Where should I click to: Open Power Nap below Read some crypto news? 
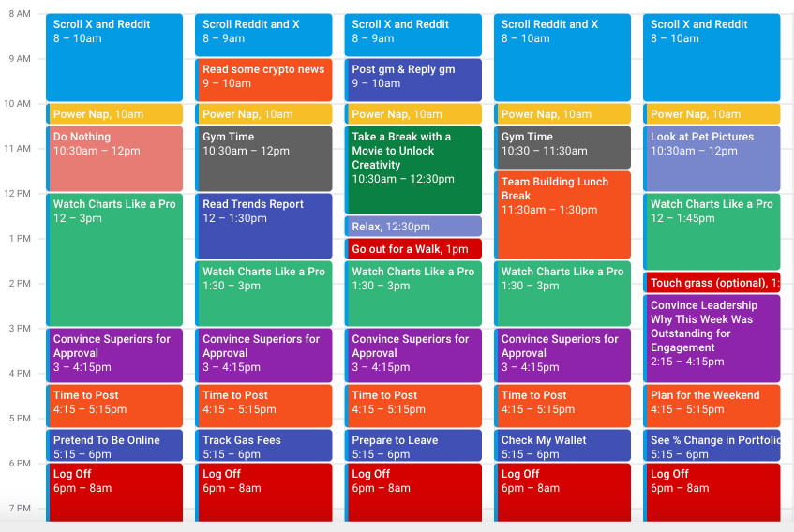pos(263,113)
